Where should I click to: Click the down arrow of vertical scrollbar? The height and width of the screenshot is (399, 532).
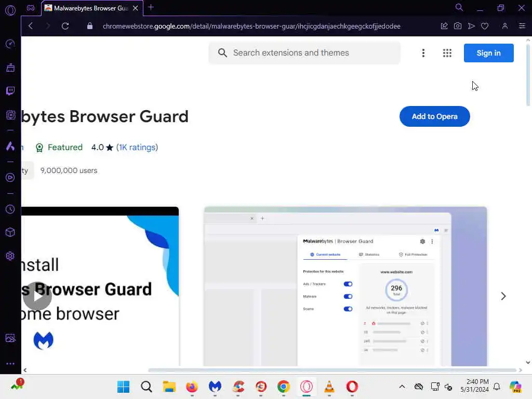click(528, 362)
